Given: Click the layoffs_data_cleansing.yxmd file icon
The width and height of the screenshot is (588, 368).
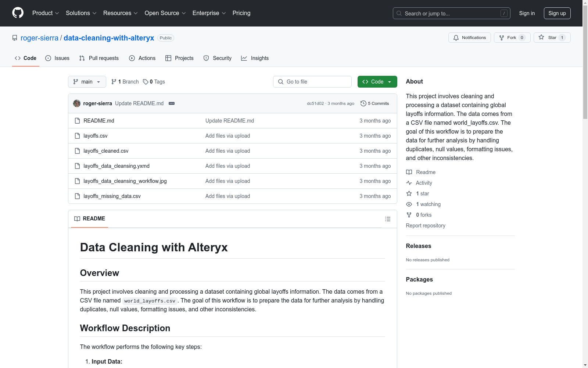Looking at the screenshot, I should (77, 166).
